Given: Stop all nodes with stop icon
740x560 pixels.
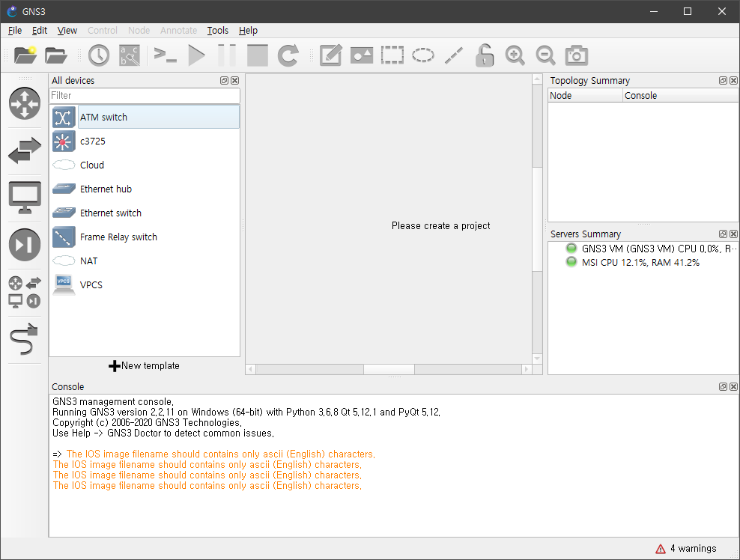Looking at the screenshot, I should pos(258,55).
